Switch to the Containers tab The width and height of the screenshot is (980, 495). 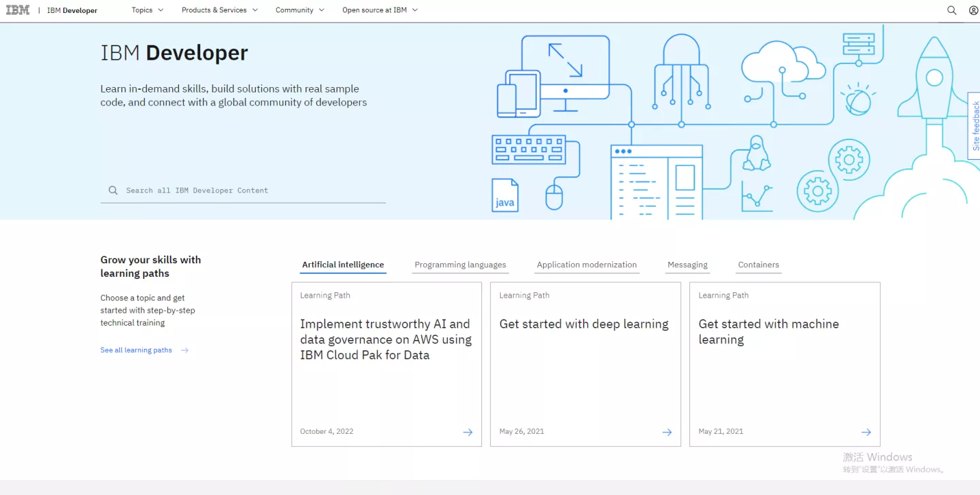tap(758, 265)
